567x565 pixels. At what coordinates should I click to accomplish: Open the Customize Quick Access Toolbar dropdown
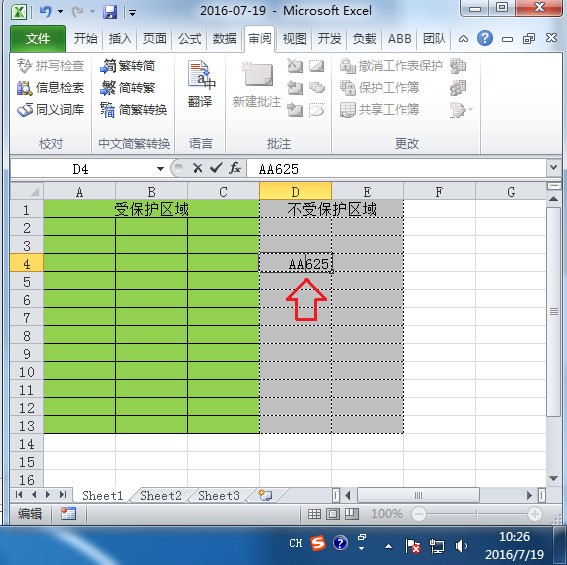tap(132, 13)
